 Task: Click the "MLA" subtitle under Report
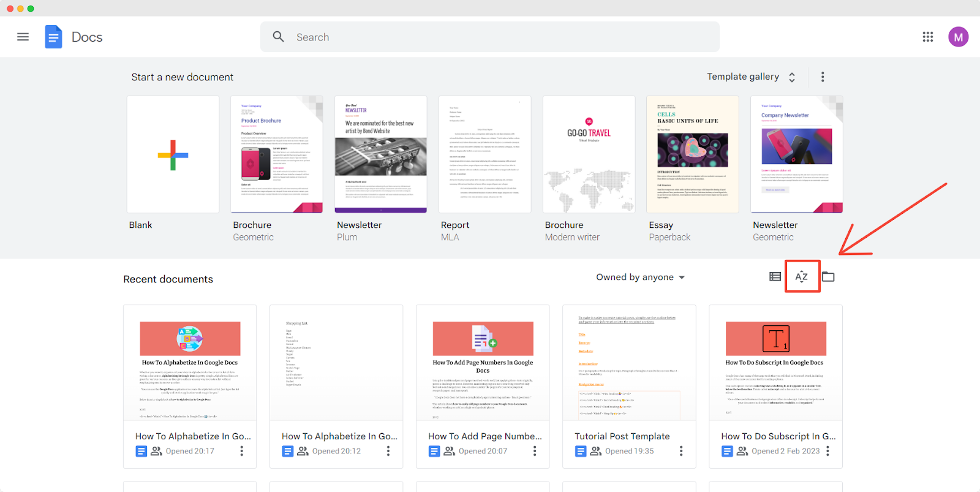[x=450, y=237]
